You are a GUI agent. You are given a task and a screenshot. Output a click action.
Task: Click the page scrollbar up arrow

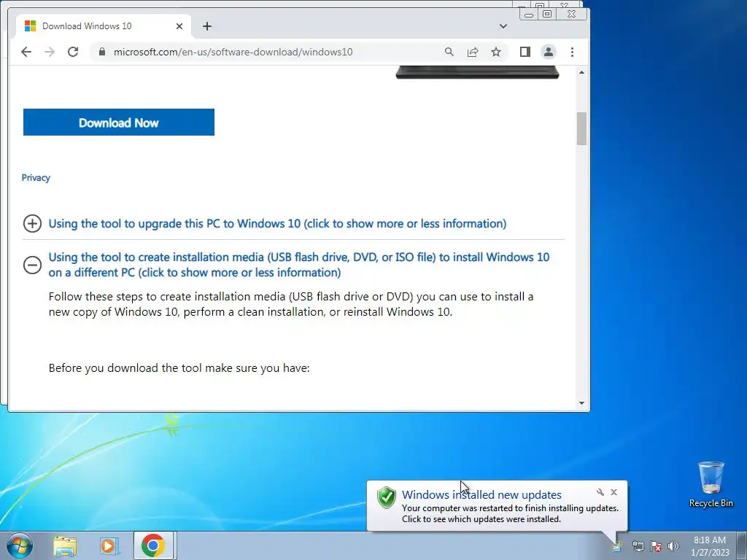(x=581, y=72)
